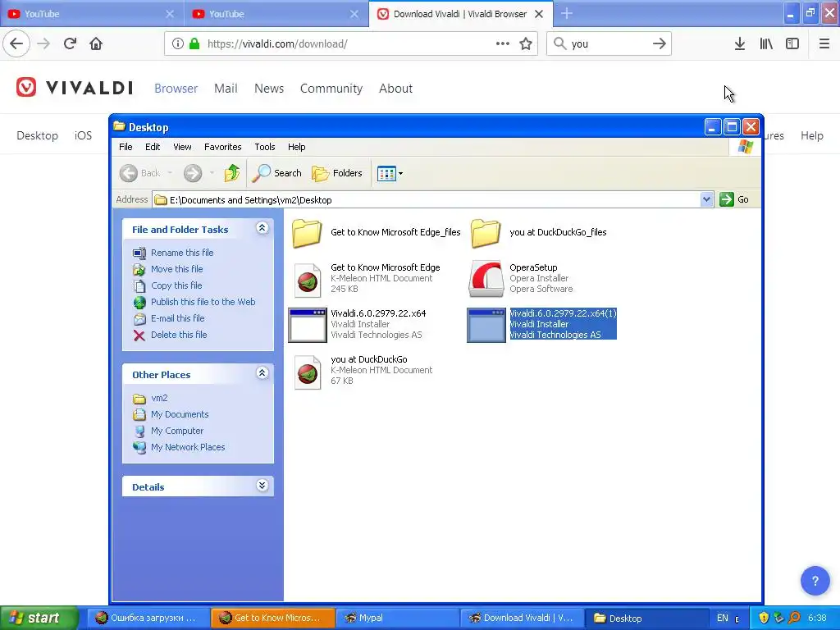Open the Community link on Vivaldi site

(x=331, y=89)
